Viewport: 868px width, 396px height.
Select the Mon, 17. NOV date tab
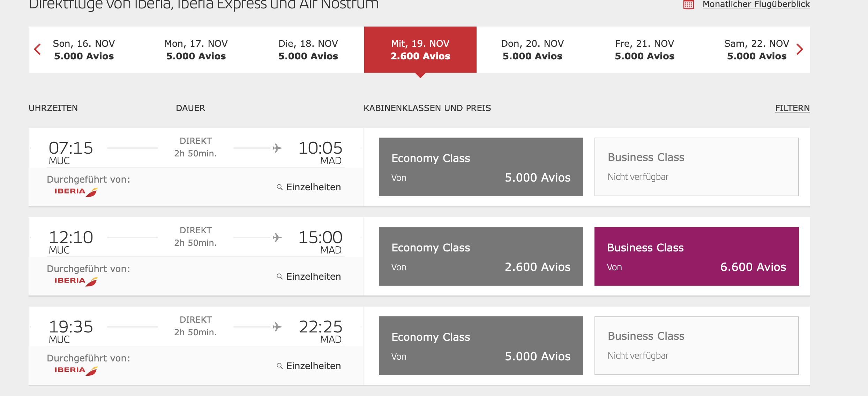pos(196,50)
